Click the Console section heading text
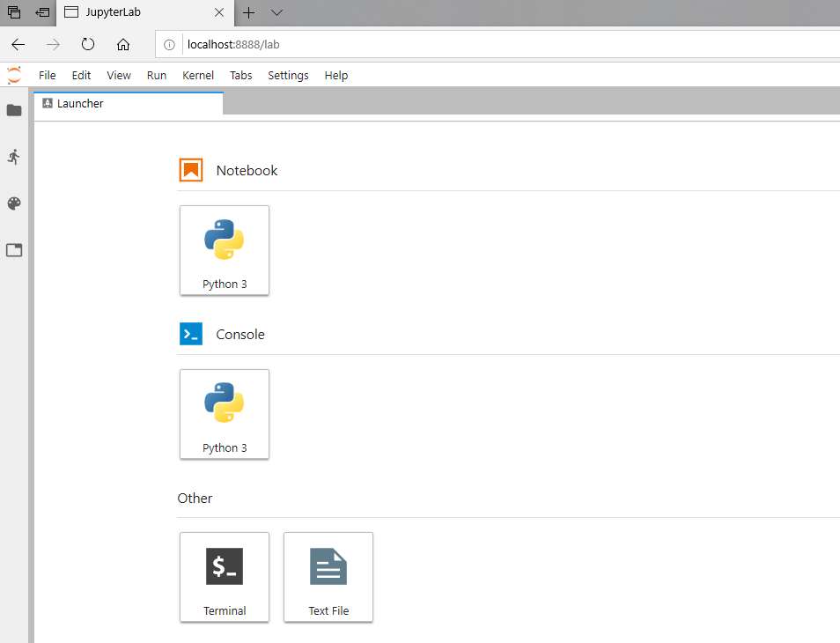Viewport: 840px width, 643px height. (x=240, y=335)
